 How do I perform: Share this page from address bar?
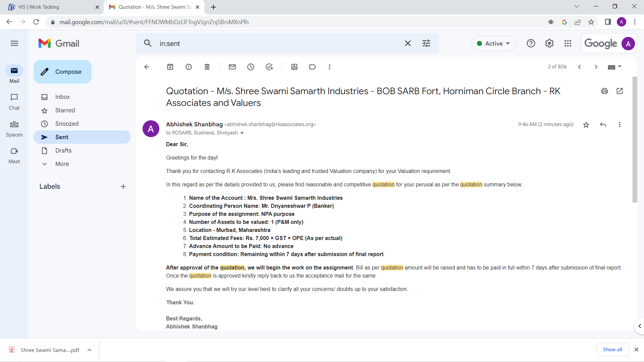[x=578, y=22]
